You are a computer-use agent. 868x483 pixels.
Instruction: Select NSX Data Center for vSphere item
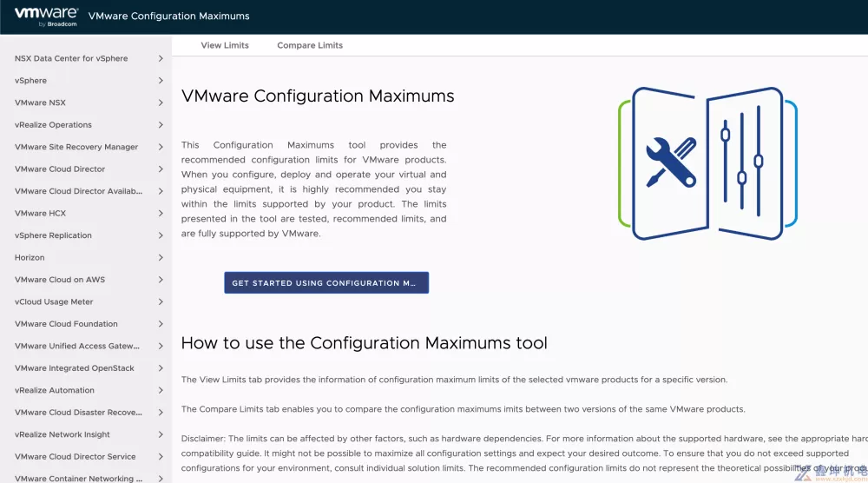pos(71,58)
